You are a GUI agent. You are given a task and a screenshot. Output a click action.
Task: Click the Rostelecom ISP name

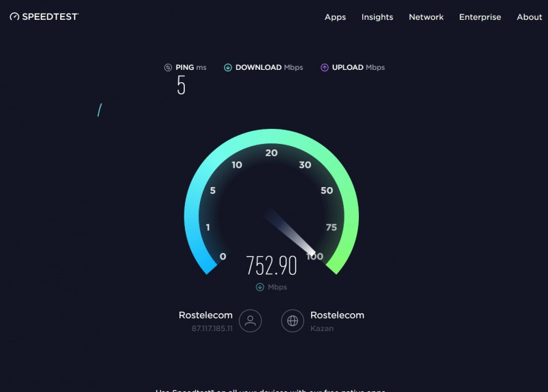tap(206, 315)
